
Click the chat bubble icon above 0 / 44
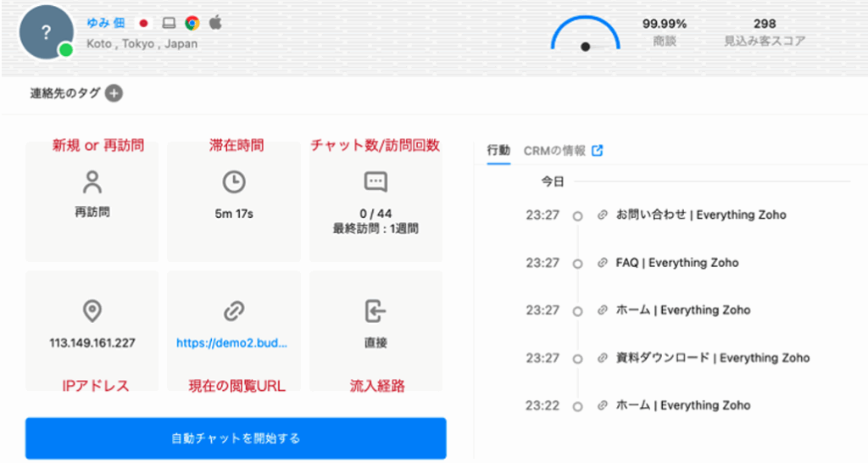(376, 181)
